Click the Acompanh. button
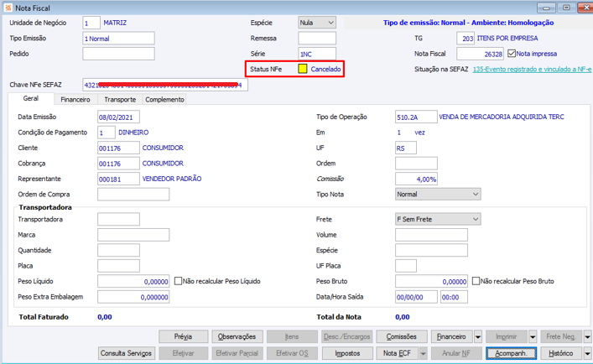The image size is (593, 364). (x=511, y=353)
